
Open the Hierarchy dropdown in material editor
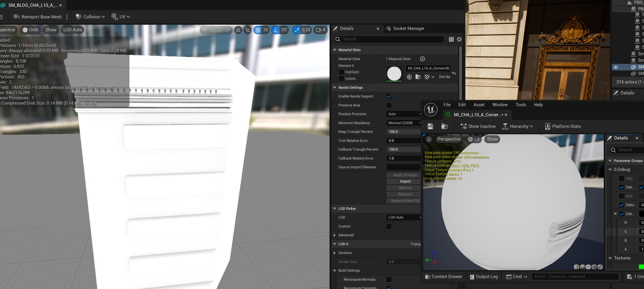pyautogui.click(x=518, y=127)
